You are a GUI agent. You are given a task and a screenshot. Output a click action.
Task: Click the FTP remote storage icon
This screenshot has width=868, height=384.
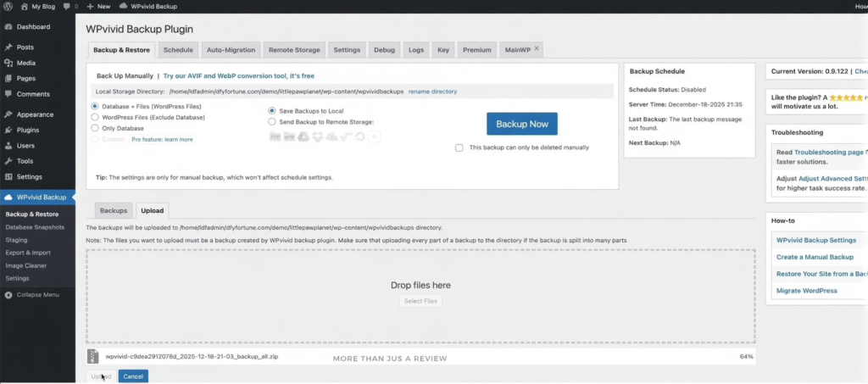275,136
